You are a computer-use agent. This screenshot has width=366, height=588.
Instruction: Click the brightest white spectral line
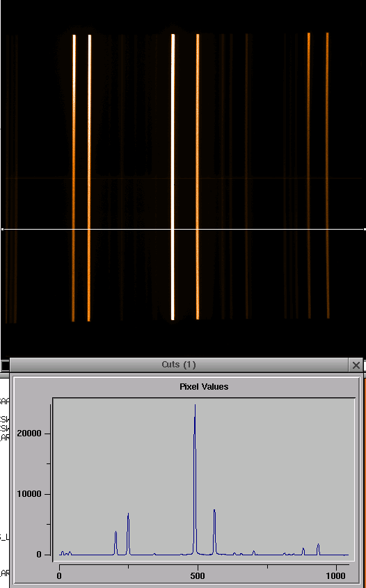(x=173, y=177)
